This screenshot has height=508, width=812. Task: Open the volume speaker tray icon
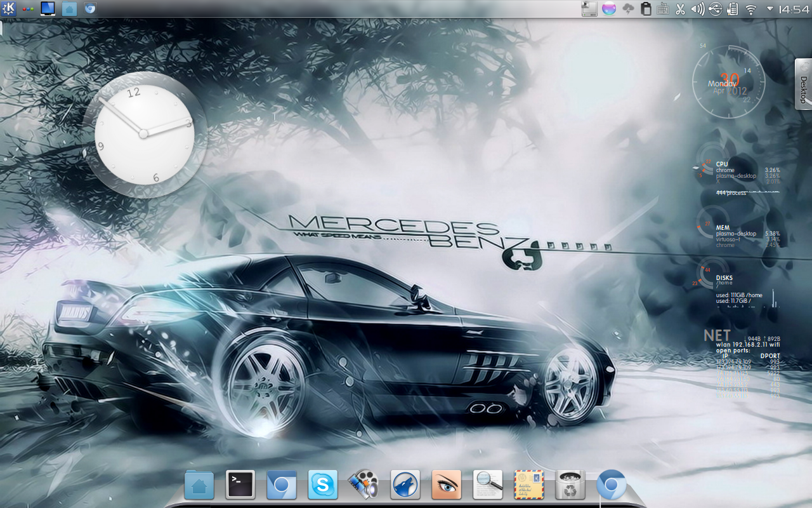(x=698, y=9)
